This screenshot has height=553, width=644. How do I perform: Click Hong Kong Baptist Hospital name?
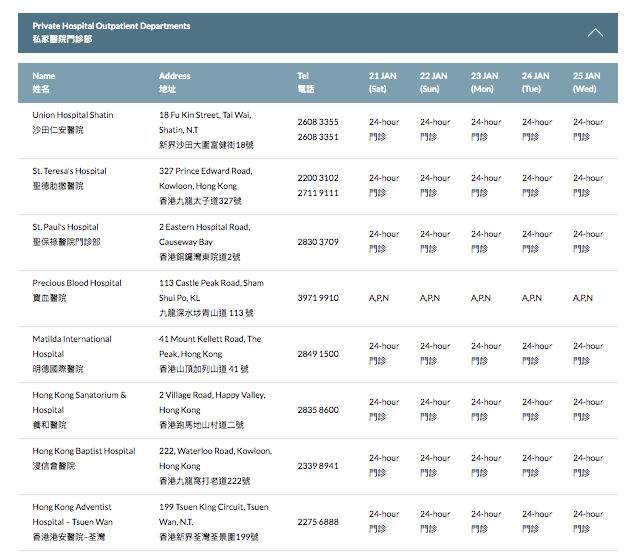click(83, 451)
